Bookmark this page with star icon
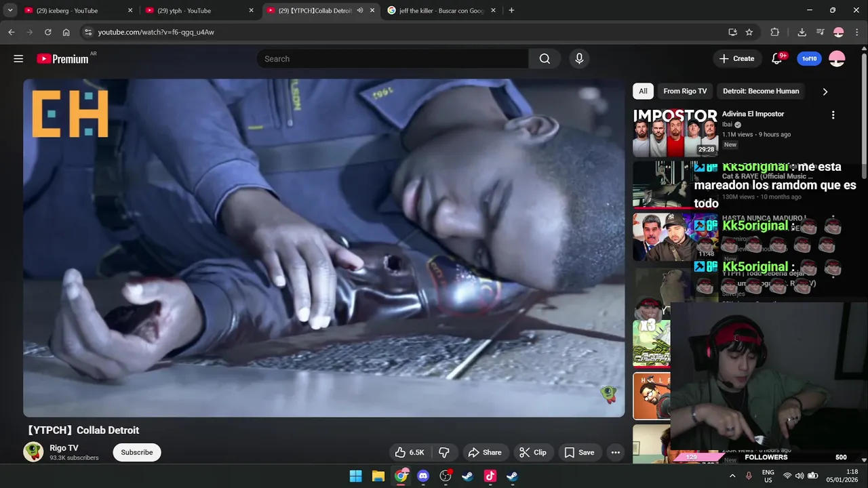The width and height of the screenshot is (868, 488). (x=749, y=32)
